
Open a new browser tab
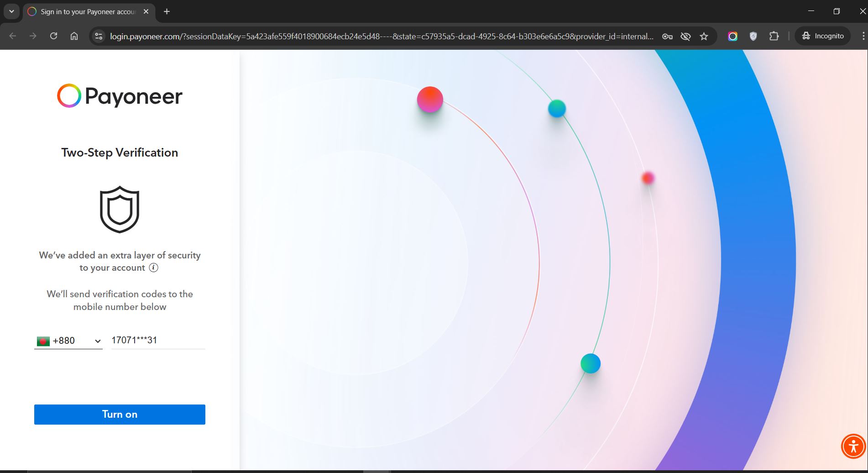pos(167,11)
